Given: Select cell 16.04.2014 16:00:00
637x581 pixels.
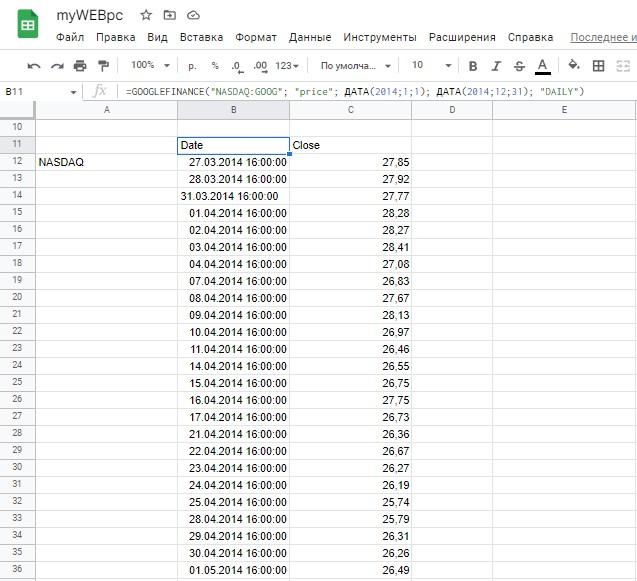Looking at the screenshot, I should pos(234,400).
